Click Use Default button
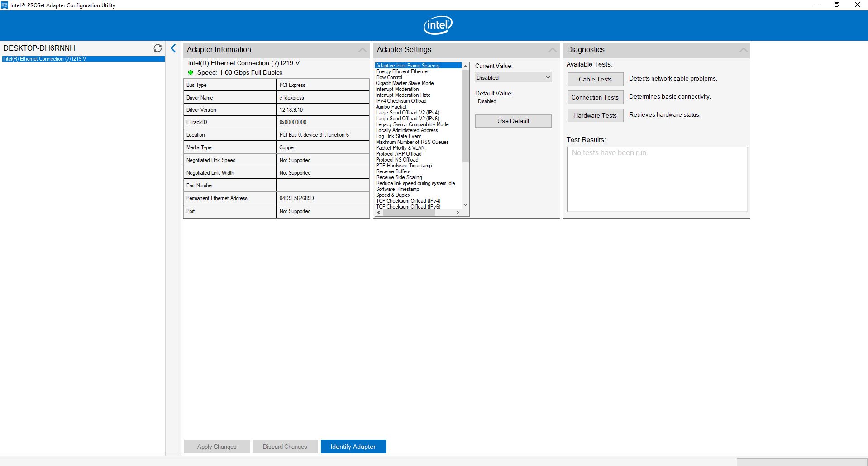 513,121
